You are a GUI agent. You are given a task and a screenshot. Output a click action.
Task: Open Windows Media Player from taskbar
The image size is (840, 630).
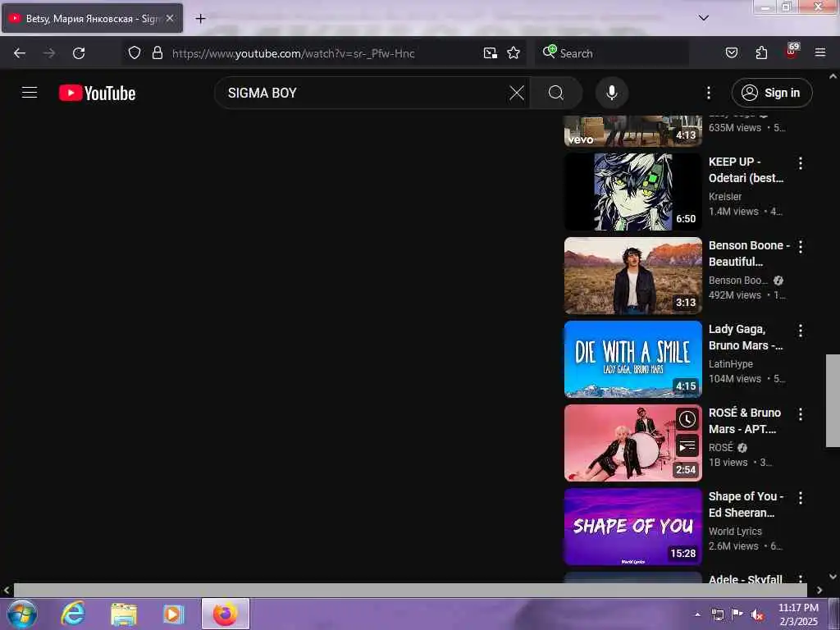[x=173, y=614]
